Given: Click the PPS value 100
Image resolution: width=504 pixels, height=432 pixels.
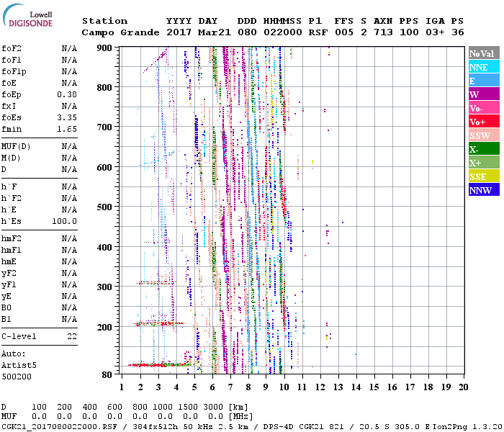Looking at the screenshot, I should [409, 32].
